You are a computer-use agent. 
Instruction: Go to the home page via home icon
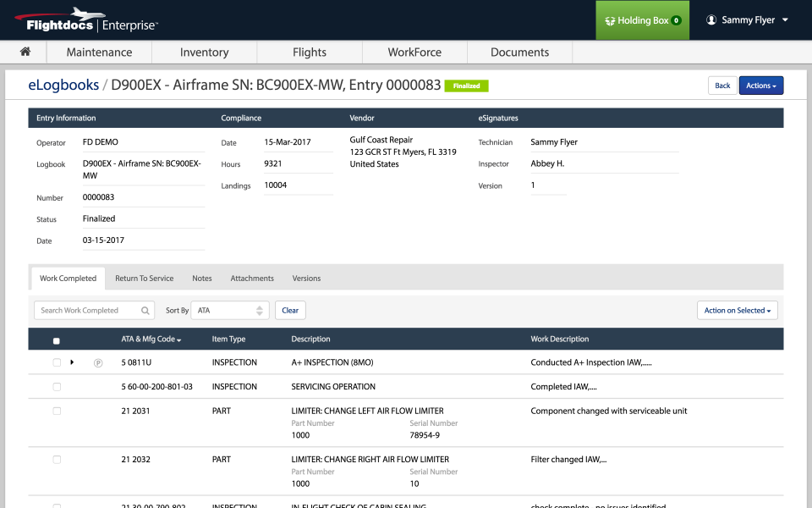(x=25, y=52)
